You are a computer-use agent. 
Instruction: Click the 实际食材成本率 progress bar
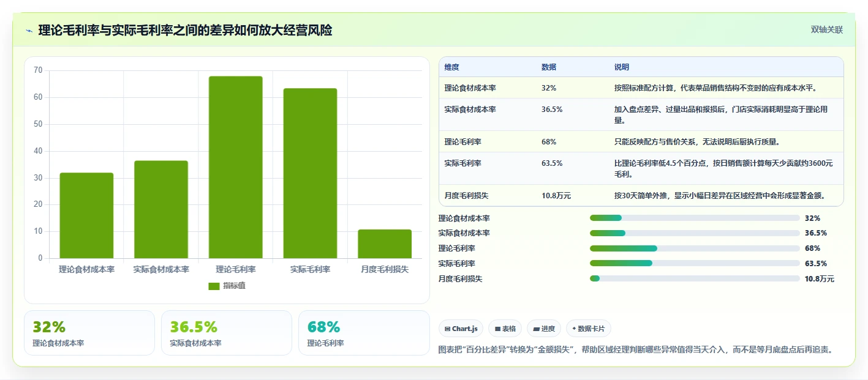[x=695, y=233]
